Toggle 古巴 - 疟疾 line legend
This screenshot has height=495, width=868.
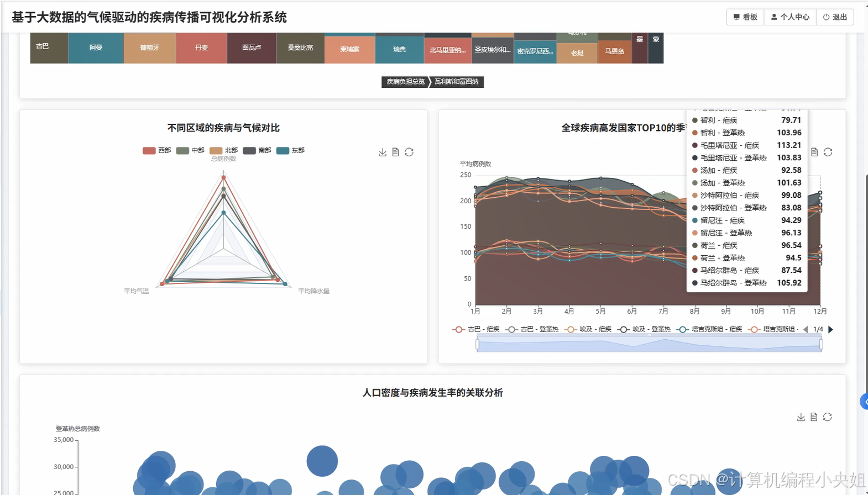pyautogui.click(x=476, y=329)
